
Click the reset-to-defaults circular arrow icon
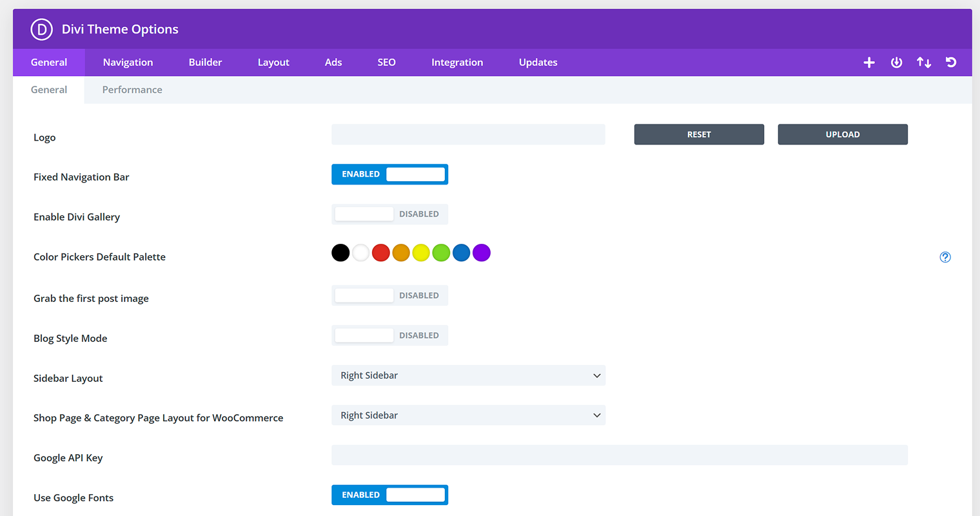tap(951, 63)
